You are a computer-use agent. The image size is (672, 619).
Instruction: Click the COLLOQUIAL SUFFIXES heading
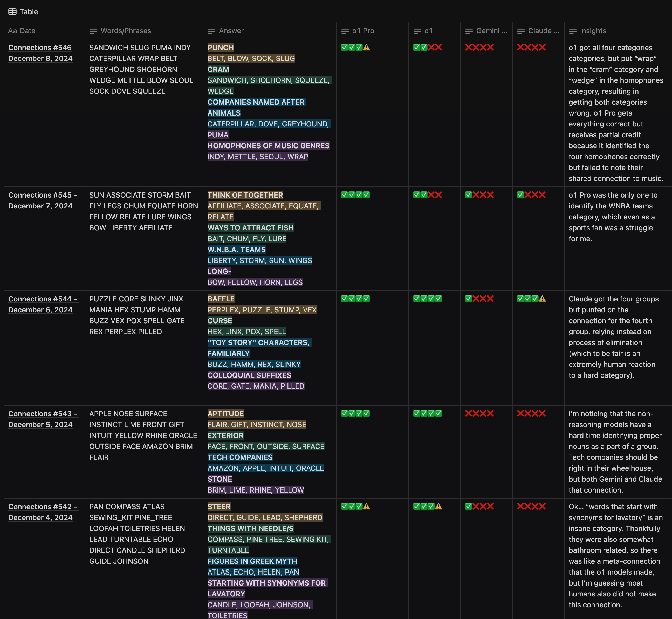tap(249, 375)
